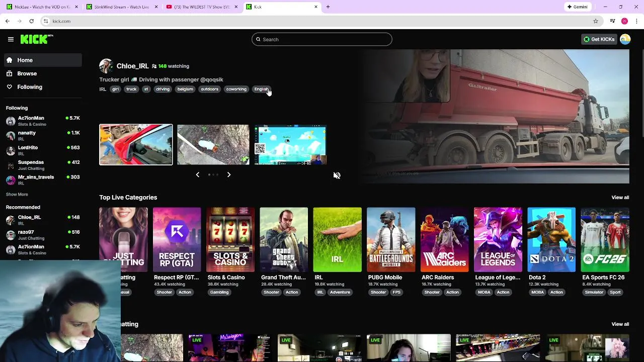Open Grand Theft Auto category card
644x362 pixels.
284,239
